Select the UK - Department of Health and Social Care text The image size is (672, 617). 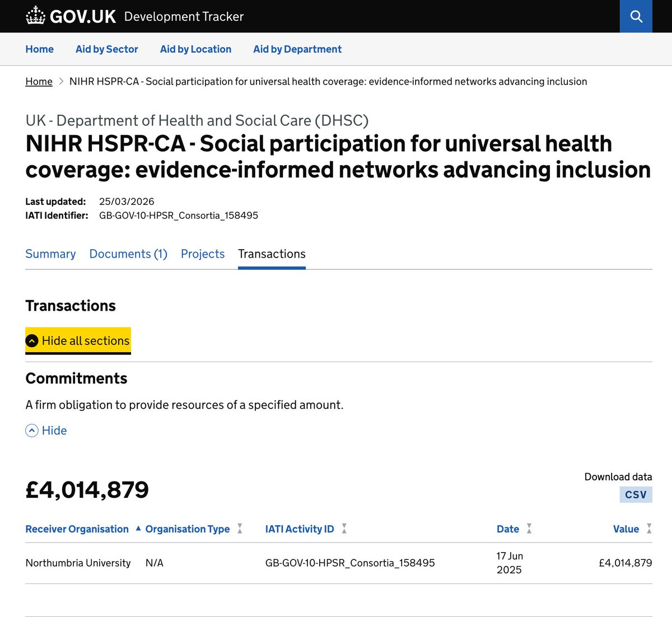coord(197,121)
